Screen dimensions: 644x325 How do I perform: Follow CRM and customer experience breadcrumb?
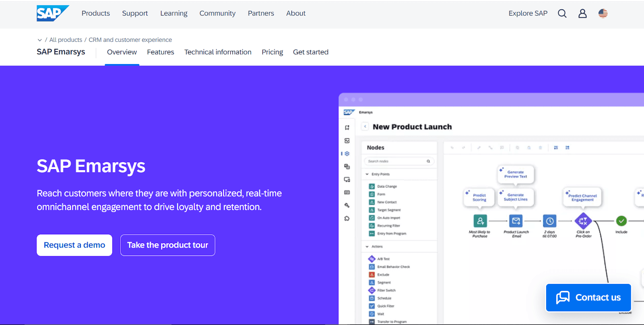tap(130, 40)
